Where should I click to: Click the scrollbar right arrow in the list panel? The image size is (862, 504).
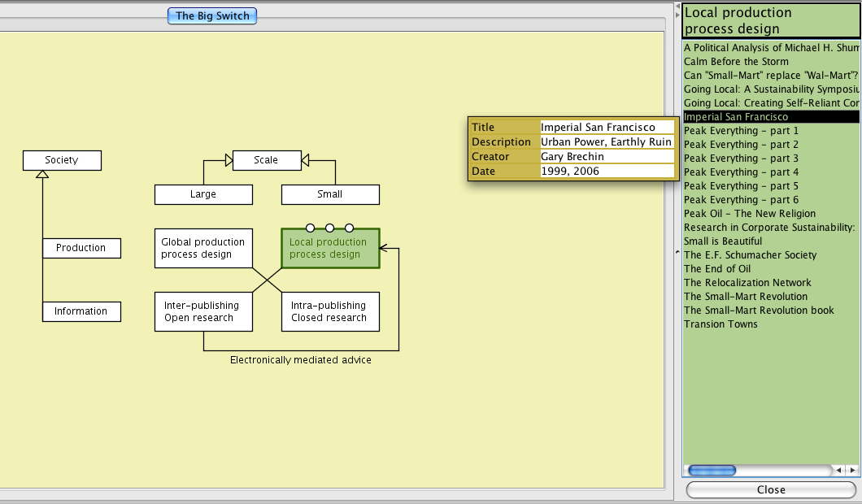click(852, 470)
